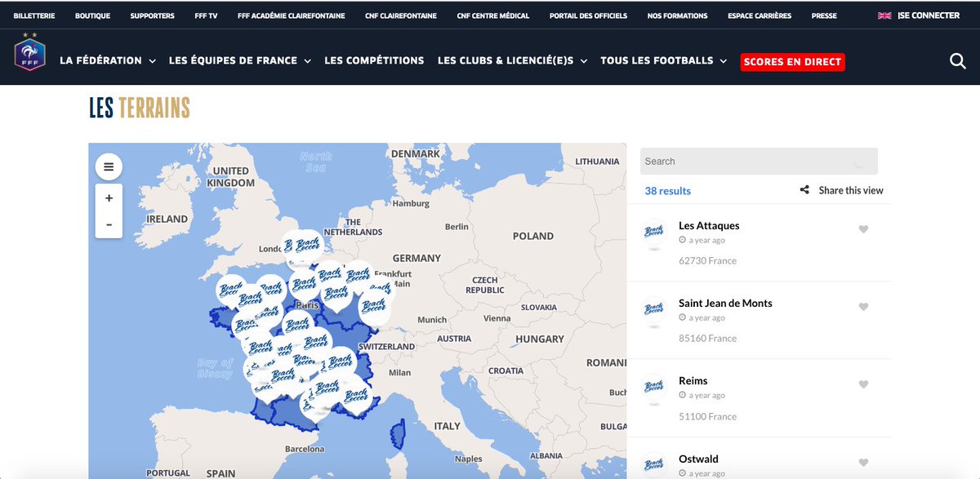Screen dimensions: 980x479
Task: Expand Les Équipes de France dropdown
Action: click(x=240, y=60)
